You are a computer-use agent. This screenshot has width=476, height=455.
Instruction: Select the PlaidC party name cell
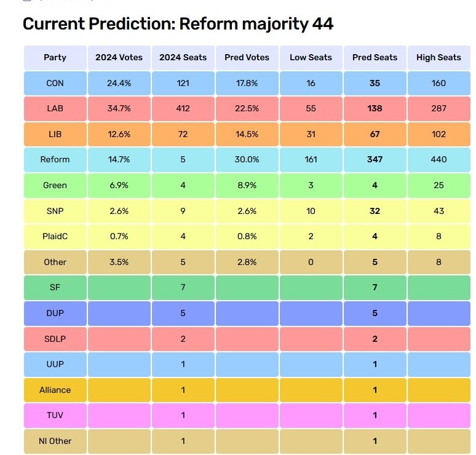55,236
